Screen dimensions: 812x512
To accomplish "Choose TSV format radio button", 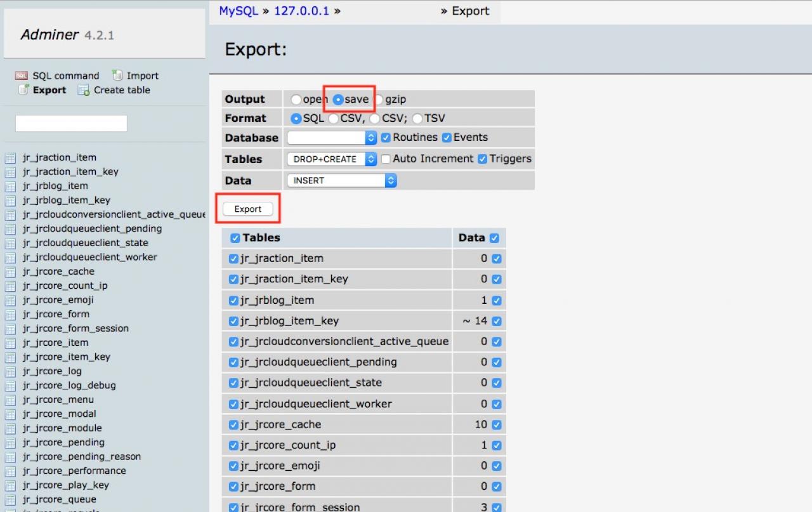I will tap(417, 119).
